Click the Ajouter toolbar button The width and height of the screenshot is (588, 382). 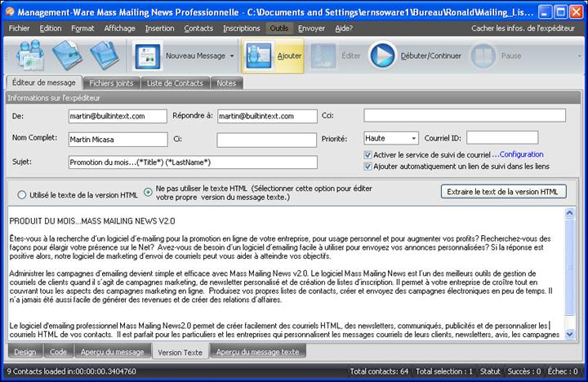273,56
